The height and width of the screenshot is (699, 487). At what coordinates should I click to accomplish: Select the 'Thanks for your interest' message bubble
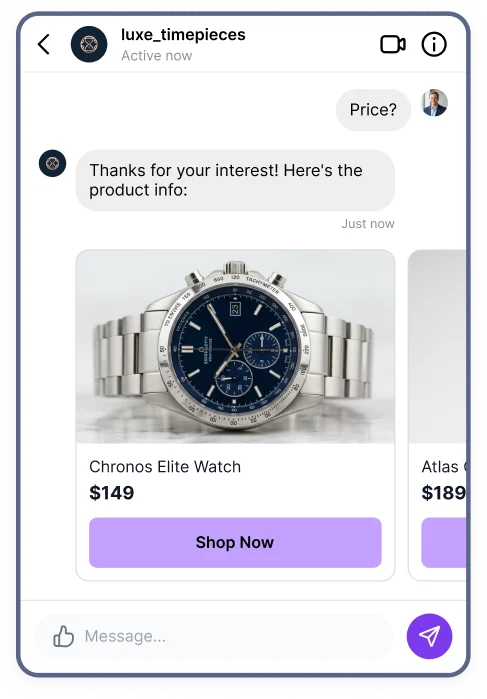click(235, 180)
